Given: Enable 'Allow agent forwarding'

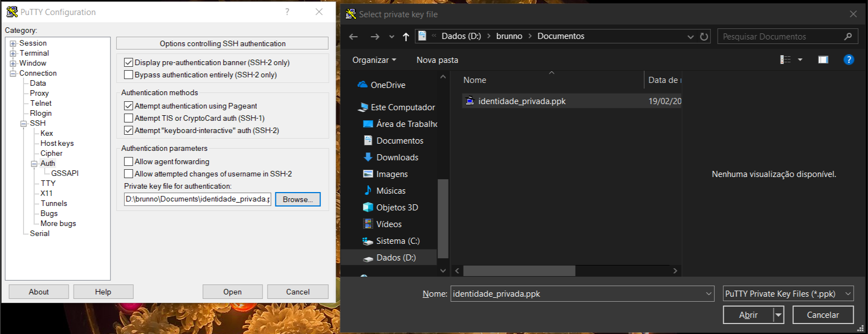Looking at the screenshot, I should click(x=129, y=161).
